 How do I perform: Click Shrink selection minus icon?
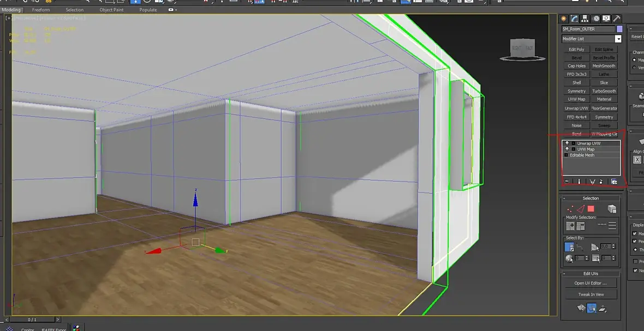[x=580, y=226]
